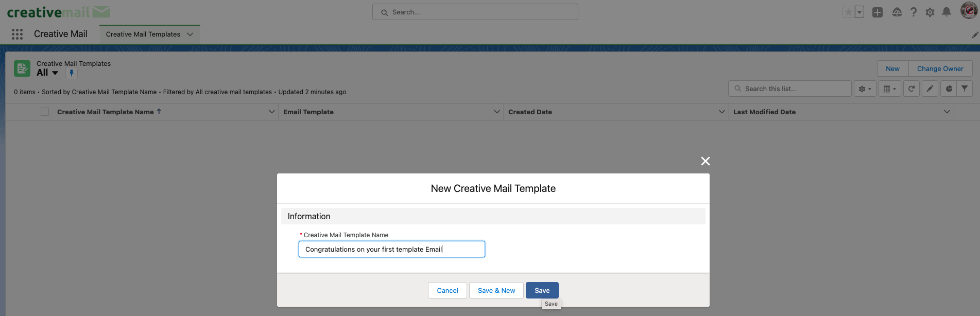Sort by the Email Template column
The width and height of the screenshot is (980, 316).
click(x=308, y=112)
